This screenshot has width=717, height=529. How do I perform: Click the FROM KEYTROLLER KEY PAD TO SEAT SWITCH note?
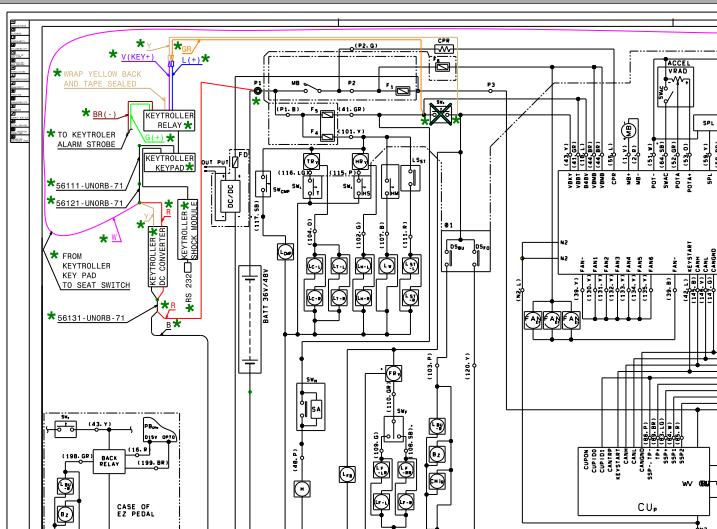96,270
